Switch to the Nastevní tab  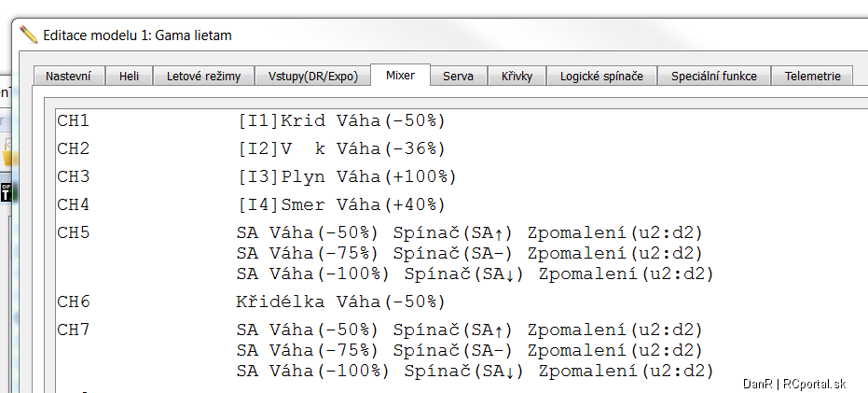point(68,76)
